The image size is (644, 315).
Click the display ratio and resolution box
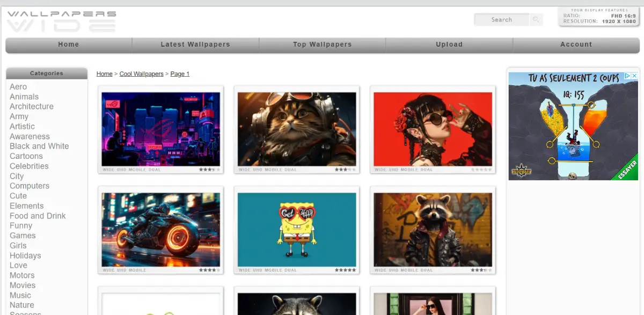coord(599,17)
